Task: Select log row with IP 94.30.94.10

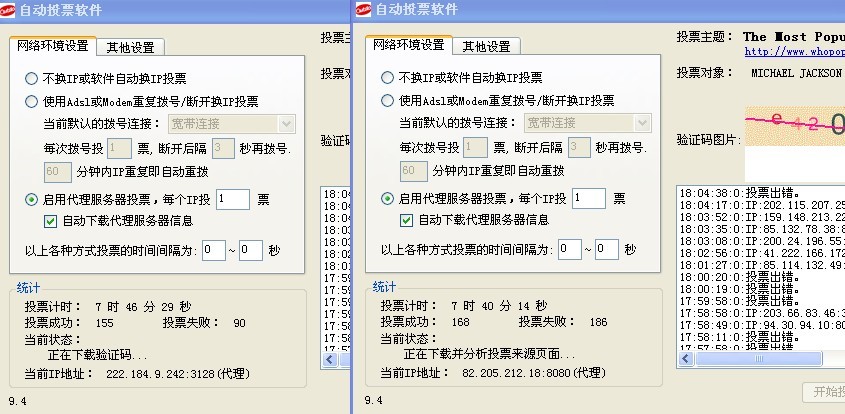Action: (762, 325)
